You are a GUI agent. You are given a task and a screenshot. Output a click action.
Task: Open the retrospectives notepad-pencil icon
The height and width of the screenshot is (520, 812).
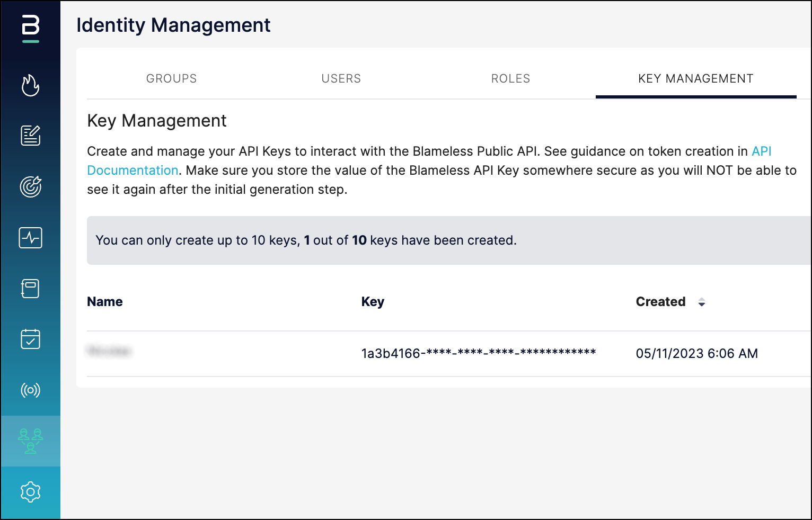31,136
